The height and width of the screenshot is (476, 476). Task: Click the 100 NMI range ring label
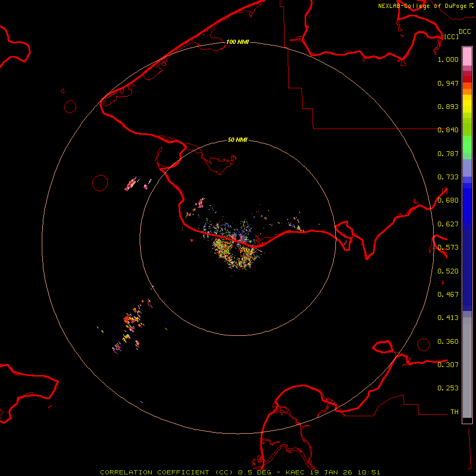pos(237,42)
